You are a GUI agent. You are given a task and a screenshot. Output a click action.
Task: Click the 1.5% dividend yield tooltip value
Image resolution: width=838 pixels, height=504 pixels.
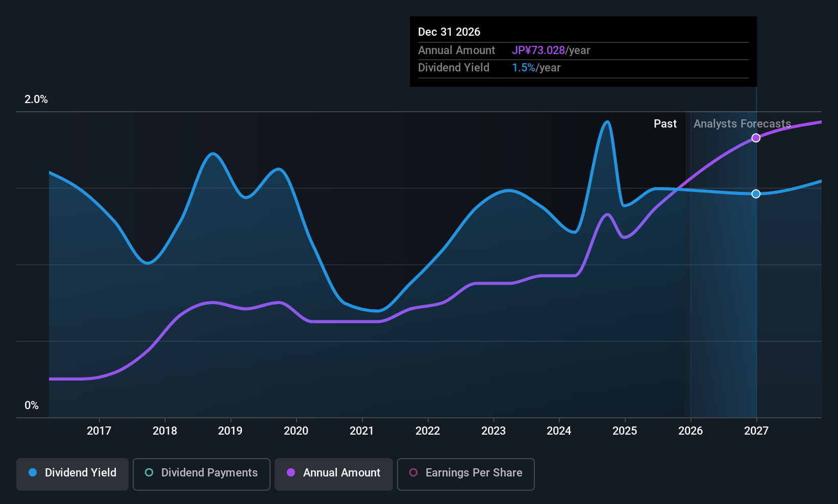coord(524,68)
